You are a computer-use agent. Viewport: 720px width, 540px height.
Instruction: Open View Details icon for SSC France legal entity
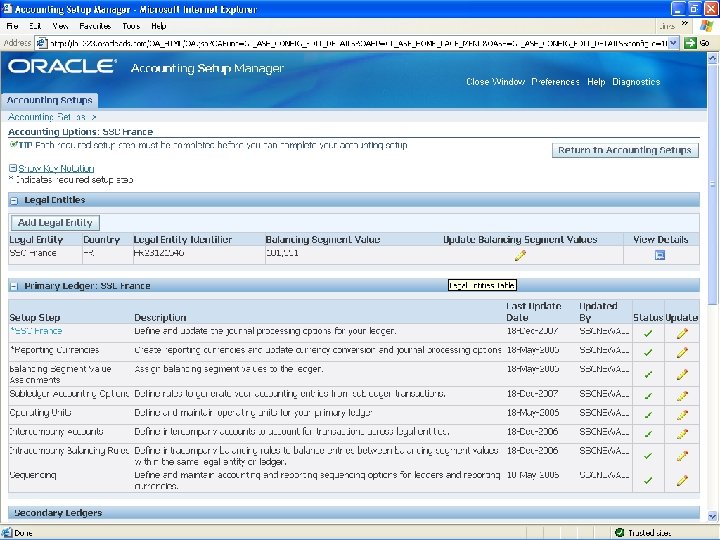[x=660, y=255]
